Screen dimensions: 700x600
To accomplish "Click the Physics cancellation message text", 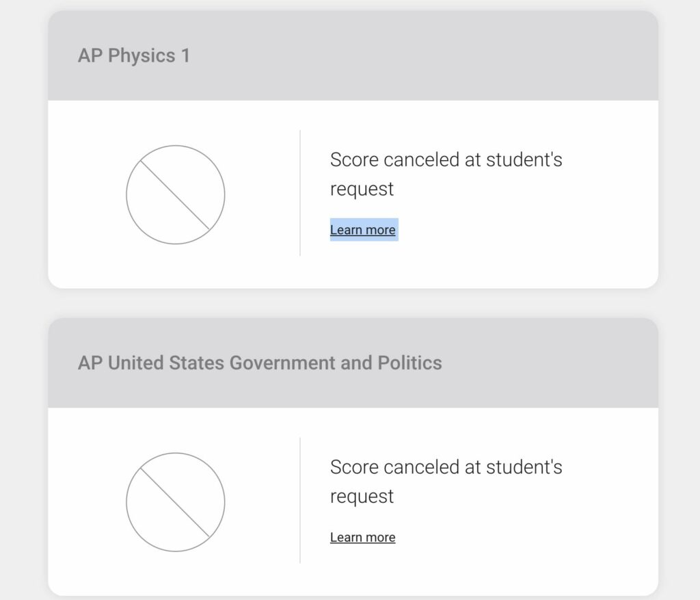I will point(446,174).
